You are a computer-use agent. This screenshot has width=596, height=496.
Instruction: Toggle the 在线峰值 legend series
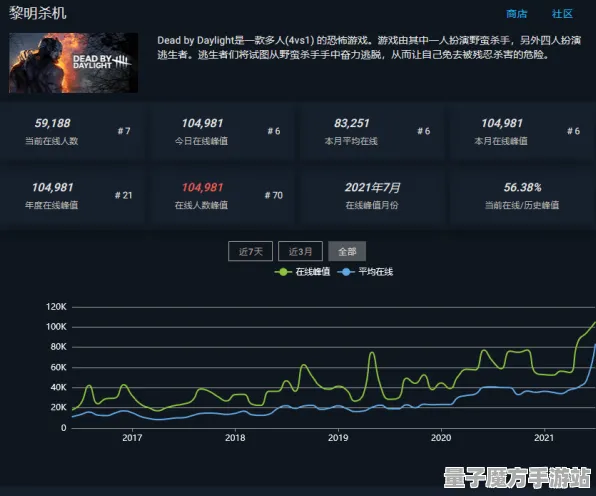pos(302,272)
